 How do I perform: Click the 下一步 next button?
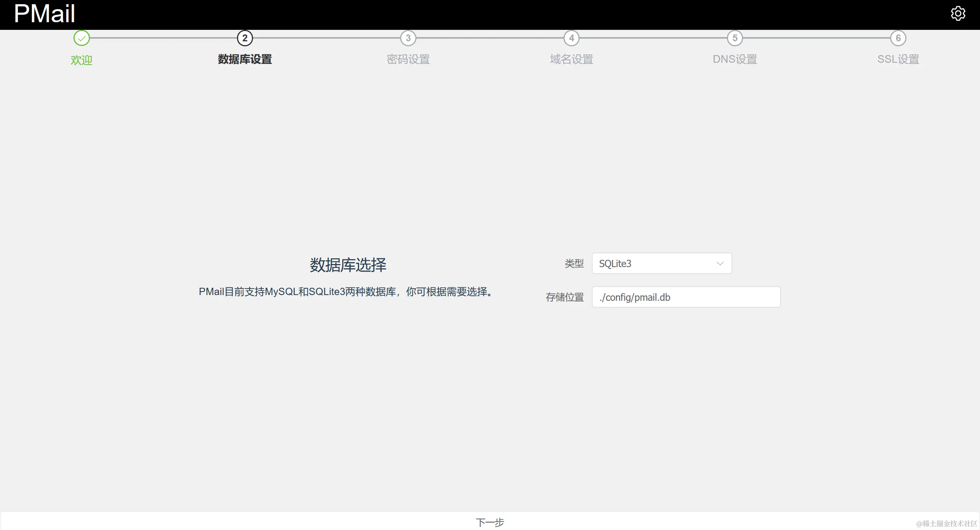[x=490, y=522]
